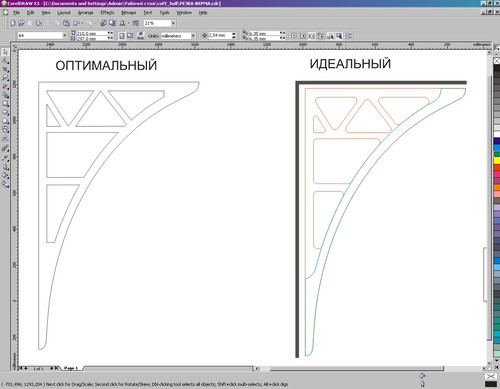Image resolution: width=500 pixels, height=389 pixels.
Task: Toggle the Snap to Objects button
Action: tap(312, 36)
